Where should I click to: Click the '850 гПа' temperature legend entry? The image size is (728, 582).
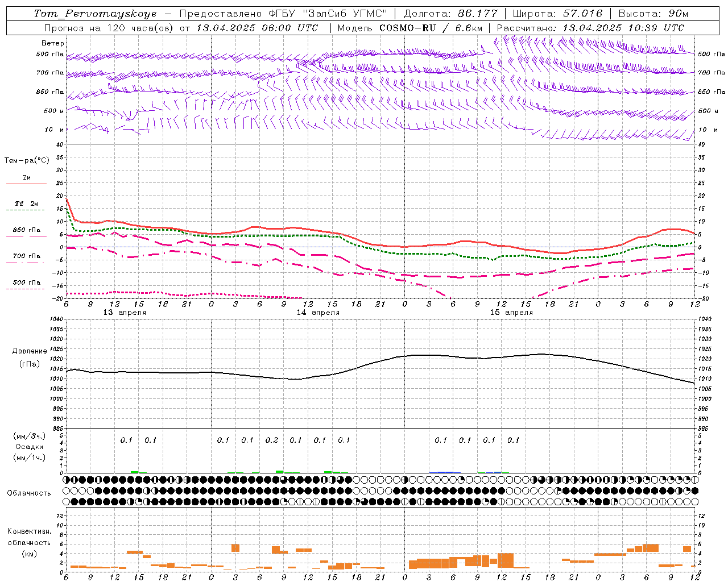27,230
